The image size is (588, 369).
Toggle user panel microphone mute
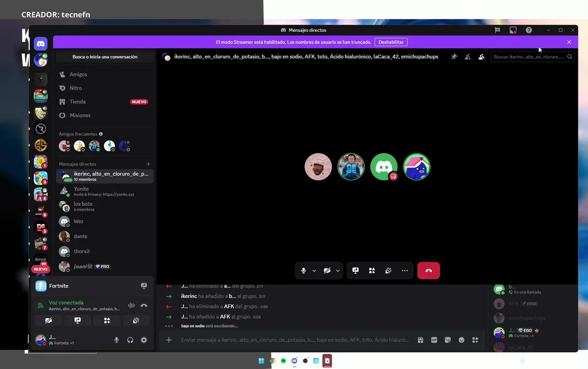coord(116,340)
